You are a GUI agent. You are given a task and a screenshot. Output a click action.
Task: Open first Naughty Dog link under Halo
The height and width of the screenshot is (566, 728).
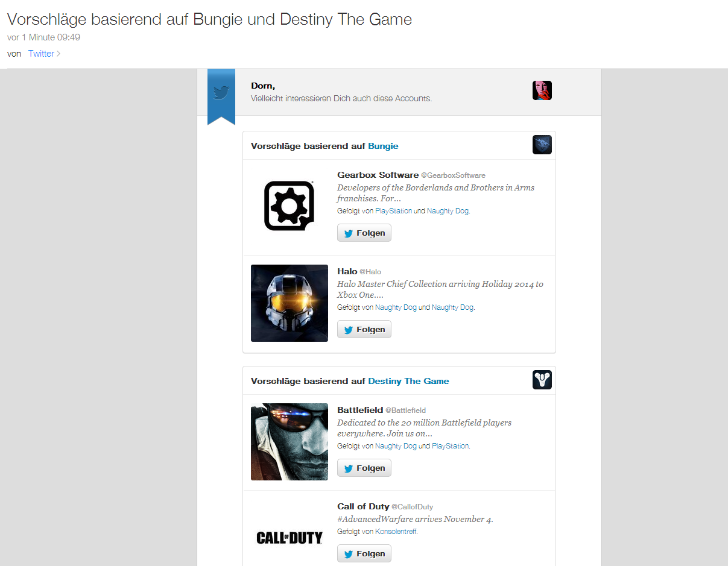396,307
